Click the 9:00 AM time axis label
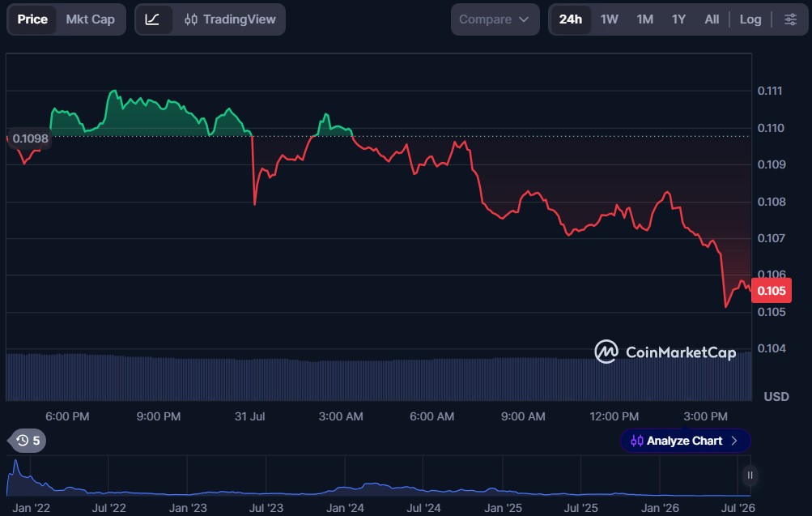 coord(523,416)
